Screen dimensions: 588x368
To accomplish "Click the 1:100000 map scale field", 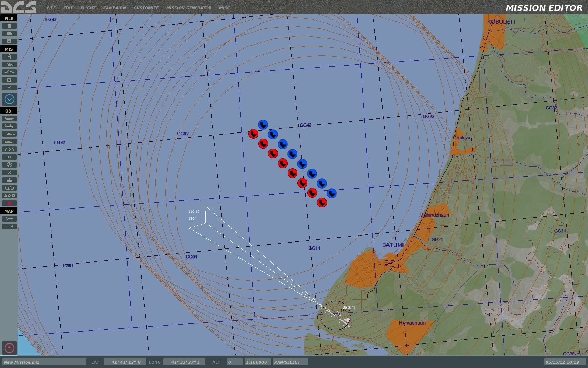I will pos(257,362).
